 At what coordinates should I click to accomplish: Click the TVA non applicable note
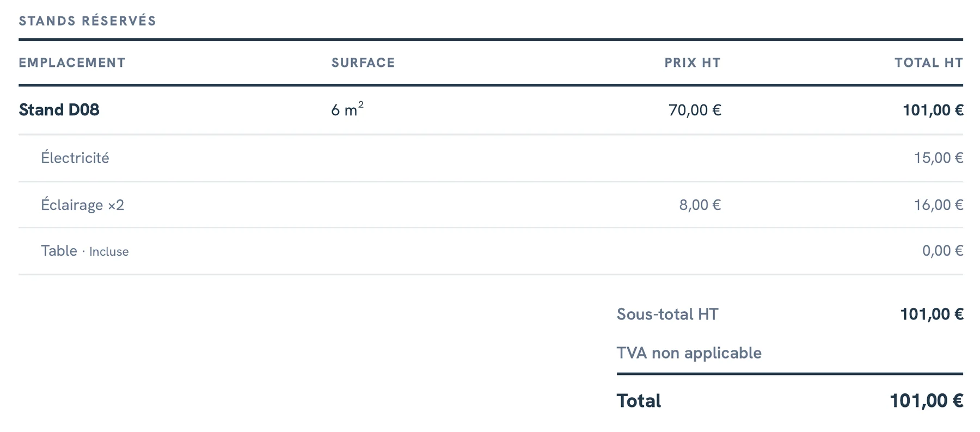click(x=689, y=353)
